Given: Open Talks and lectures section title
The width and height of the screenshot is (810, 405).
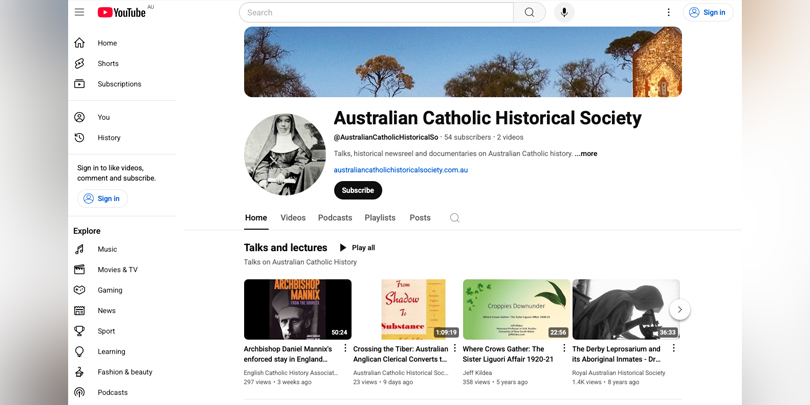Looking at the screenshot, I should pyautogui.click(x=286, y=248).
